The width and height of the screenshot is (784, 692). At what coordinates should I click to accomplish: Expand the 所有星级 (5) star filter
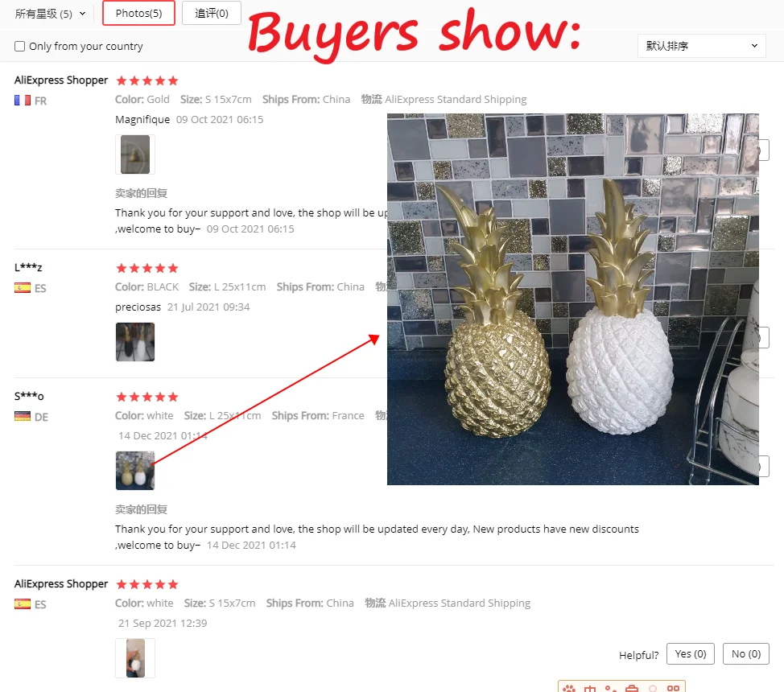(50, 14)
